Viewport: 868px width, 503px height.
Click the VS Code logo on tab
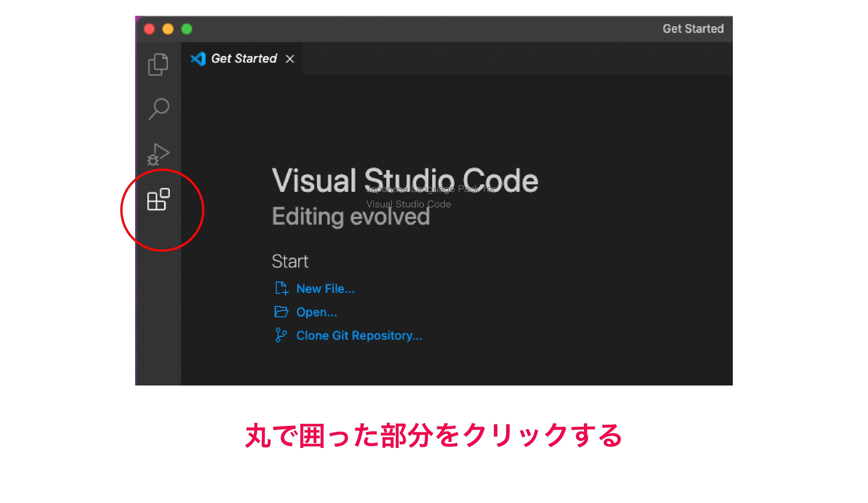pyautogui.click(x=198, y=59)
